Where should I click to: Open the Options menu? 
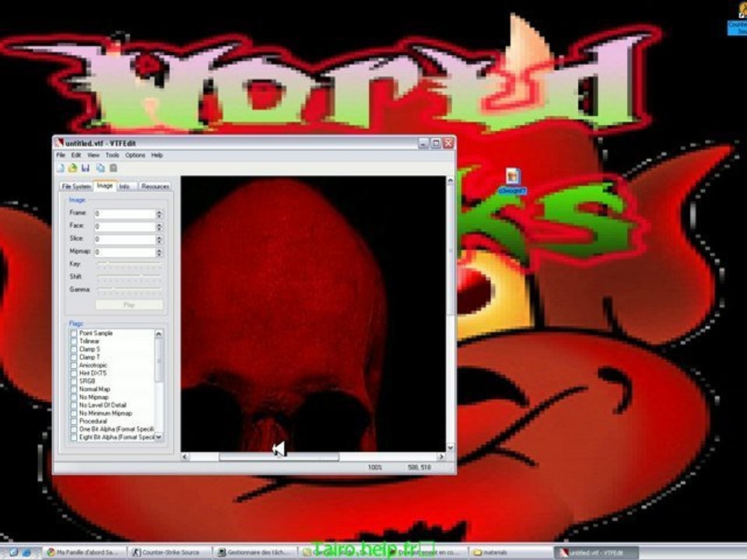point(135,156)
